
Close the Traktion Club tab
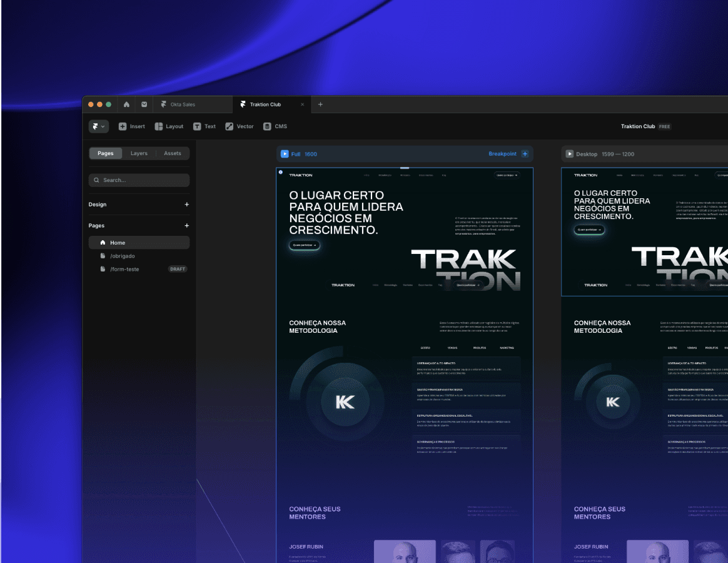coord(302,104)
